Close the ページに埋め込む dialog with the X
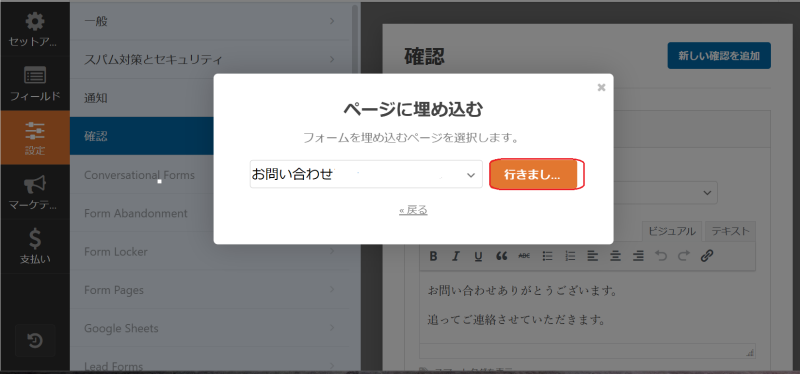Screen dimensions: 800x374 602,87
